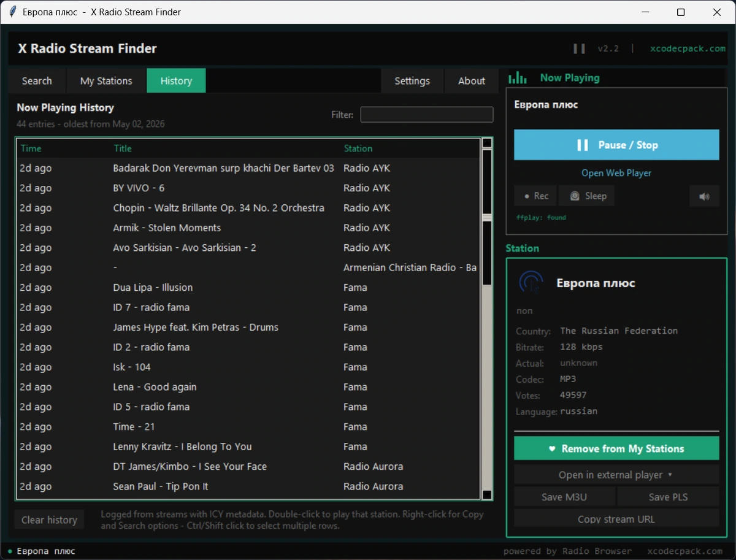This screenshot has width=736, height=560.
Task: Click the Europa Plus station logo icon
Action: (x=531, y=283)
